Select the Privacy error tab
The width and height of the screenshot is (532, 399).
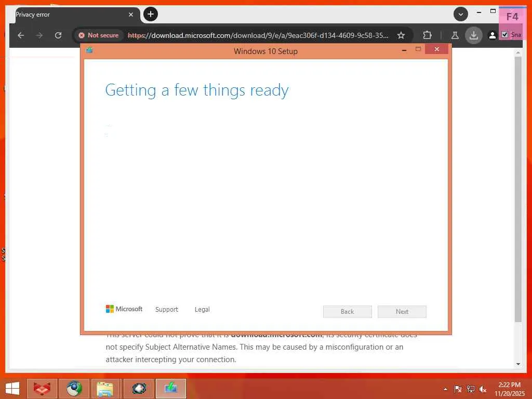(75, 15)
